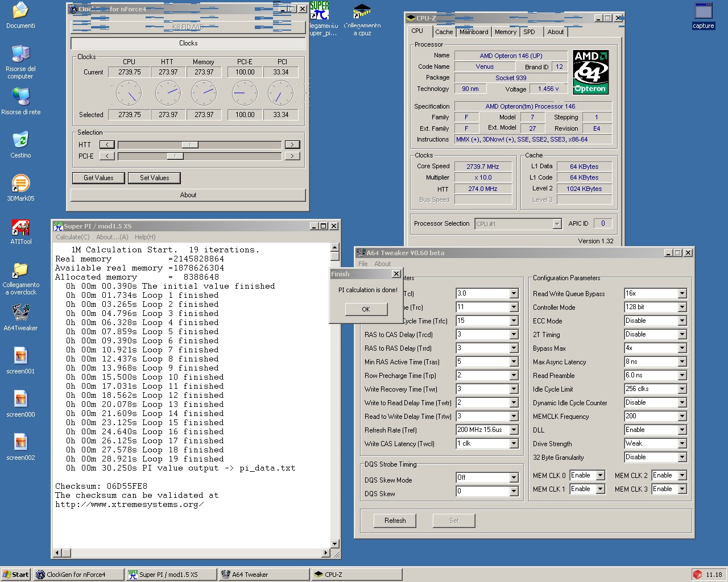
Task: Launch the A64Tweaker desktop icon
Action: pos(20,318)
